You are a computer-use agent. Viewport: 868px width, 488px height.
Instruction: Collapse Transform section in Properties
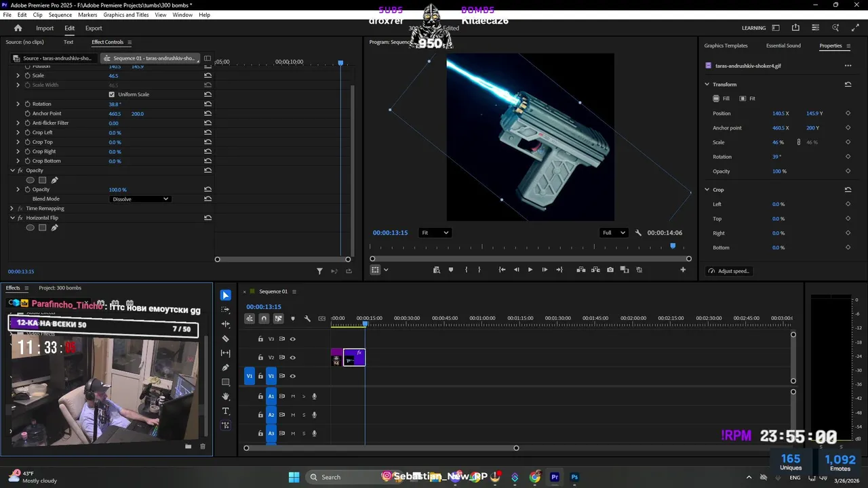[707, 85]
